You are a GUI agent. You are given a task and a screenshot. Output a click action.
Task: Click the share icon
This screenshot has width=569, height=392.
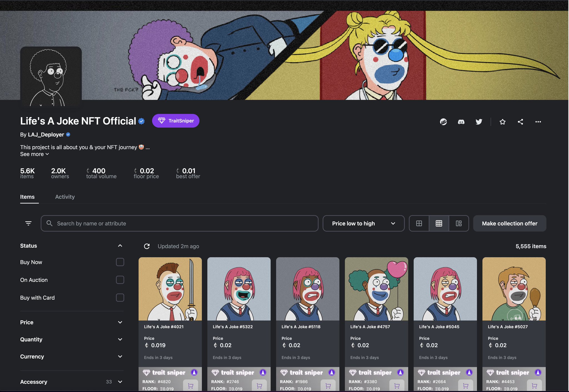520,122
